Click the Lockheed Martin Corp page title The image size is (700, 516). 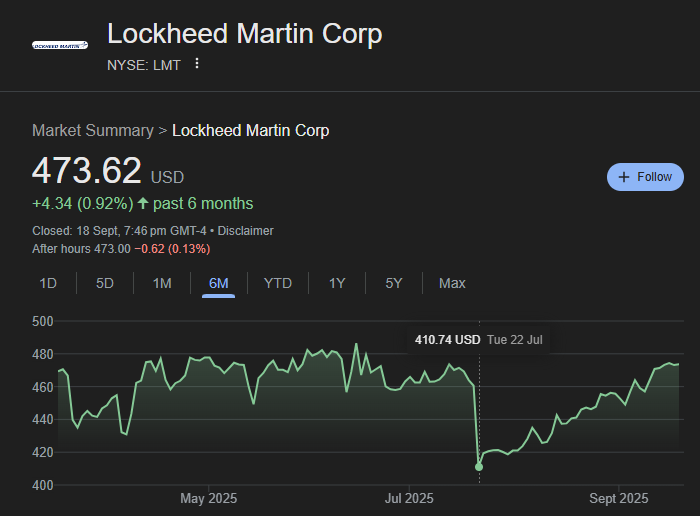coord(245,34)
